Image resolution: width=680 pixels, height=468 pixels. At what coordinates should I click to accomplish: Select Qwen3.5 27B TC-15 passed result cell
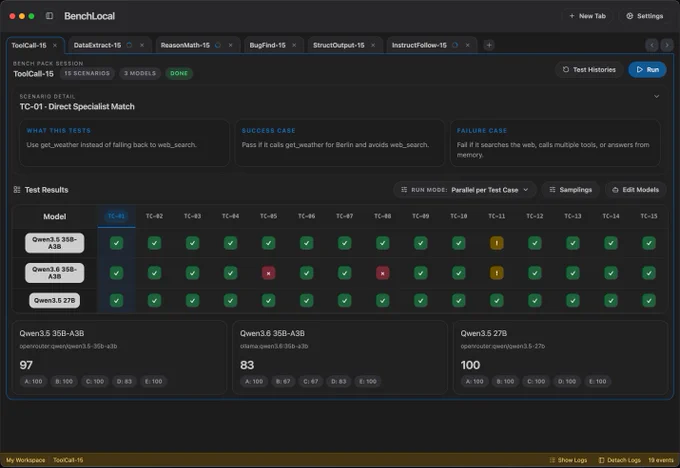click(649, 300)
